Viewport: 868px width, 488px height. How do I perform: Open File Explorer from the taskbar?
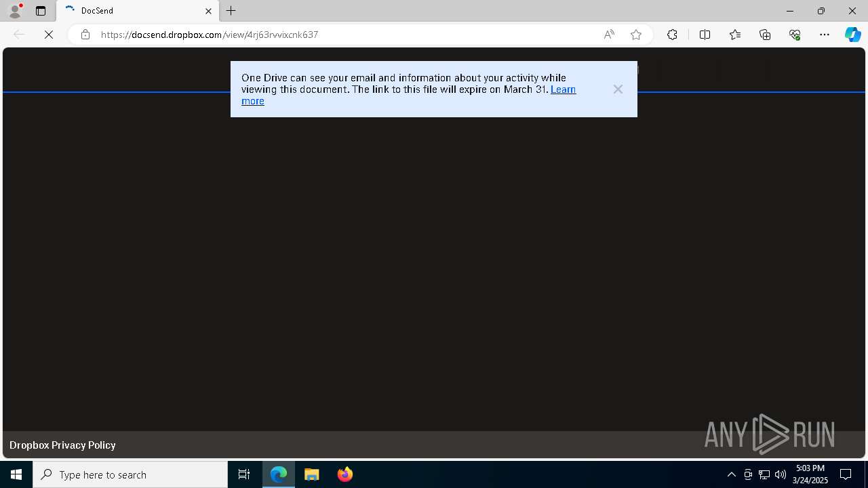[x=312, y=474]
